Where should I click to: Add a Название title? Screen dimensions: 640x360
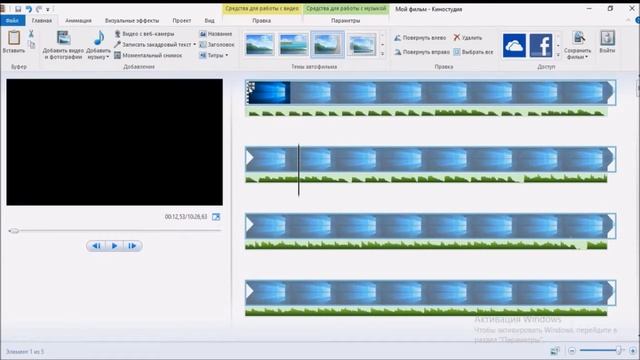(x=216, y=34)
